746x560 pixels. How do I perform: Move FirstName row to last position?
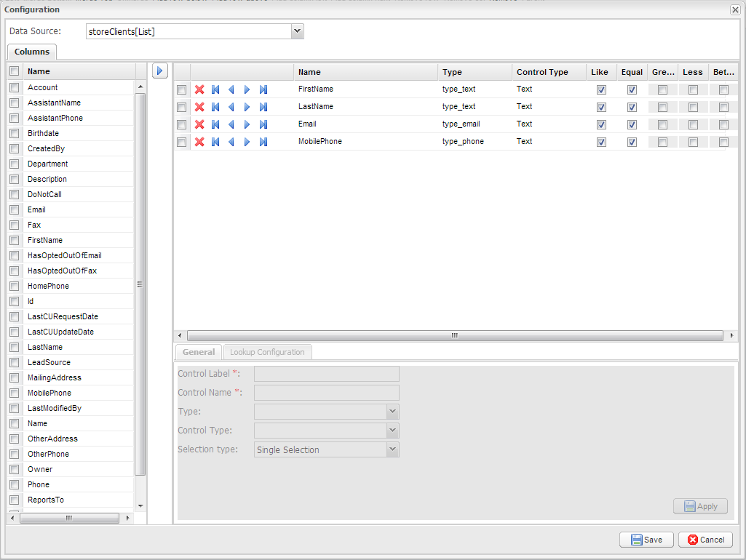pyautogui.click(x=263, y=89)
